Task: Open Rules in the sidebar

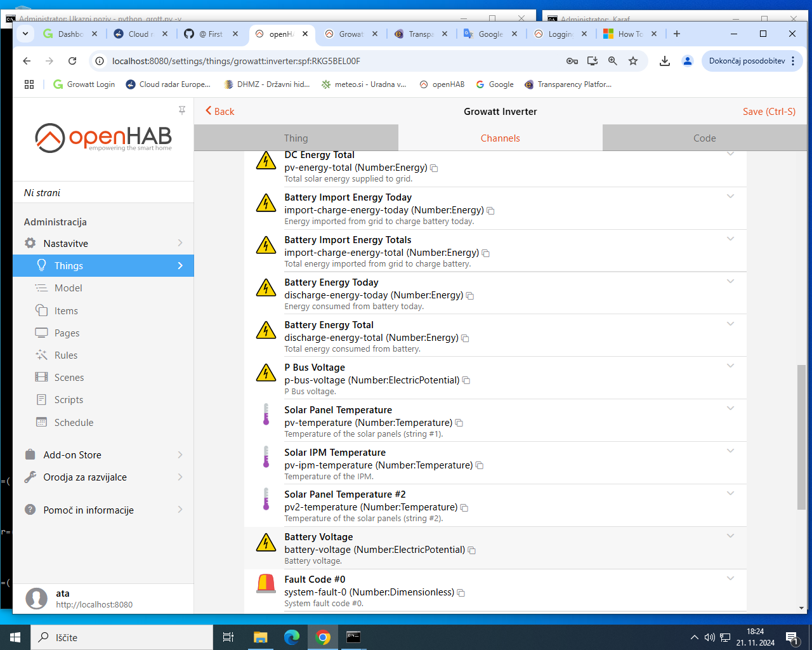Action: pyautogui.click(x=66, y=355)
